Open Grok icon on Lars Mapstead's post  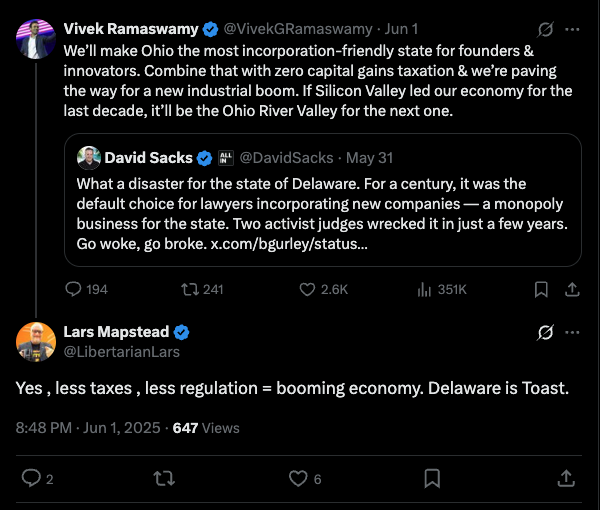click(x=545, y=332)
